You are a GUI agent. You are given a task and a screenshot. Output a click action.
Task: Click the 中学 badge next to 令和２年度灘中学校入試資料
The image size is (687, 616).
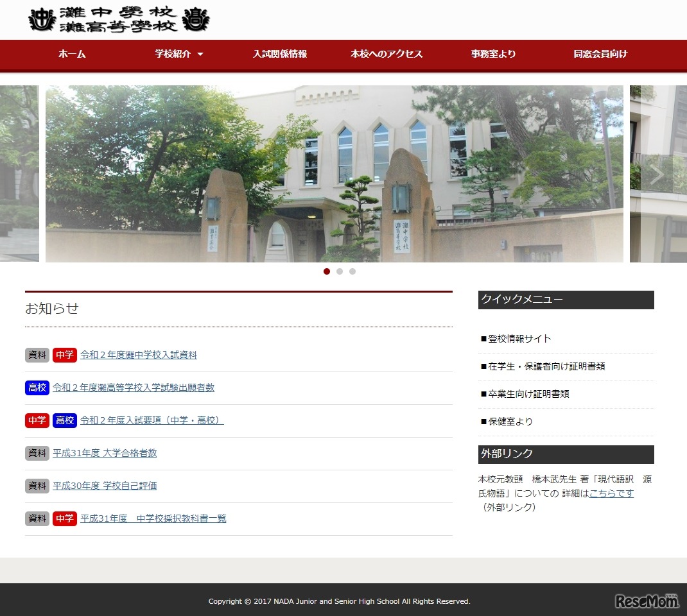tap(64, 354)
